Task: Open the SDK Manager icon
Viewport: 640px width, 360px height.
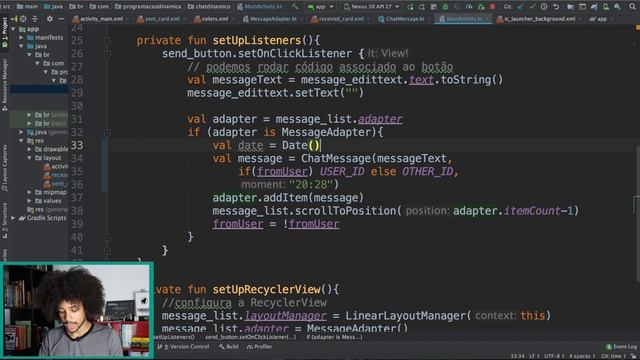Action: 617,7
